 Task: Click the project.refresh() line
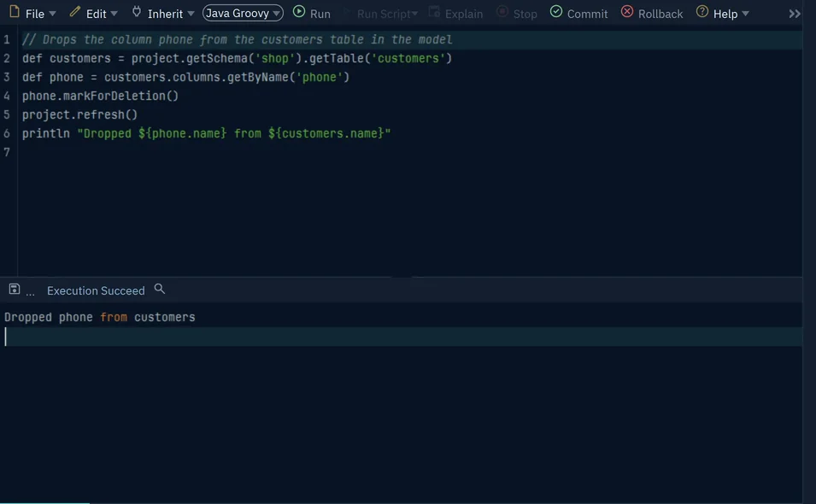click(x=79, y=114)
